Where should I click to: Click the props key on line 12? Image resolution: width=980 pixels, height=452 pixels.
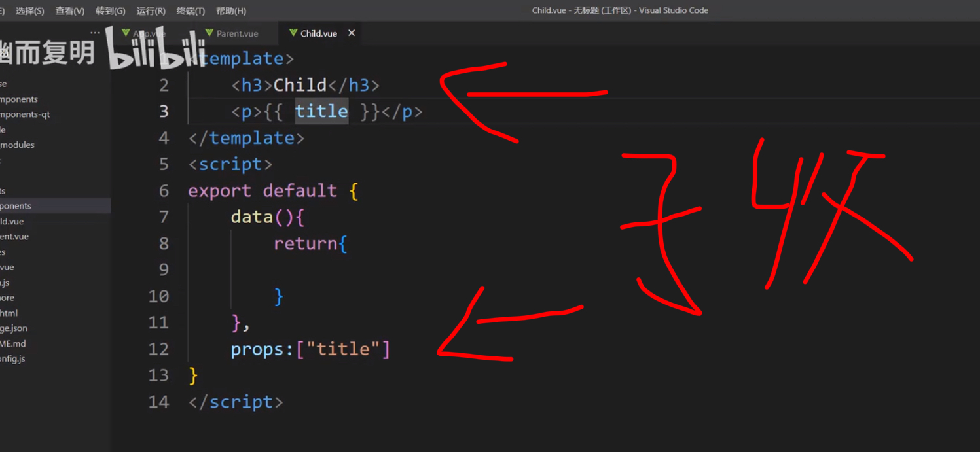257,349
